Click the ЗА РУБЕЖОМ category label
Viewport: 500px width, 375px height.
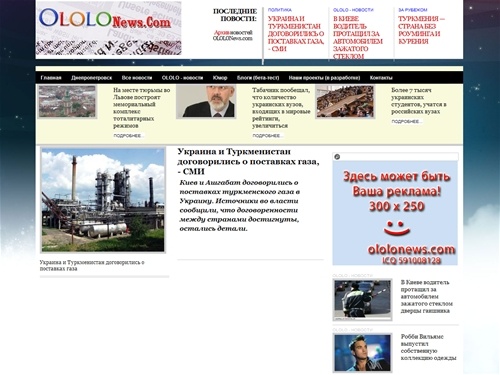(x=413, y=10)
